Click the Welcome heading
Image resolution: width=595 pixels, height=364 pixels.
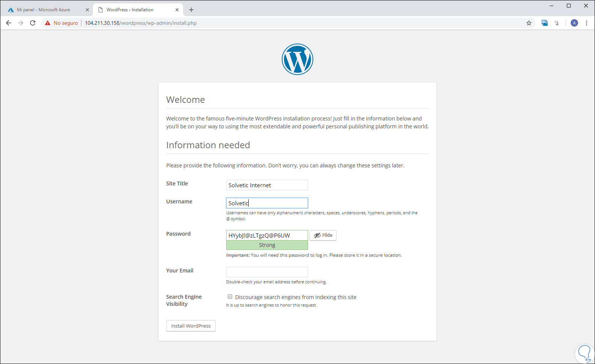pyautogui.click(x=186, y=99)
